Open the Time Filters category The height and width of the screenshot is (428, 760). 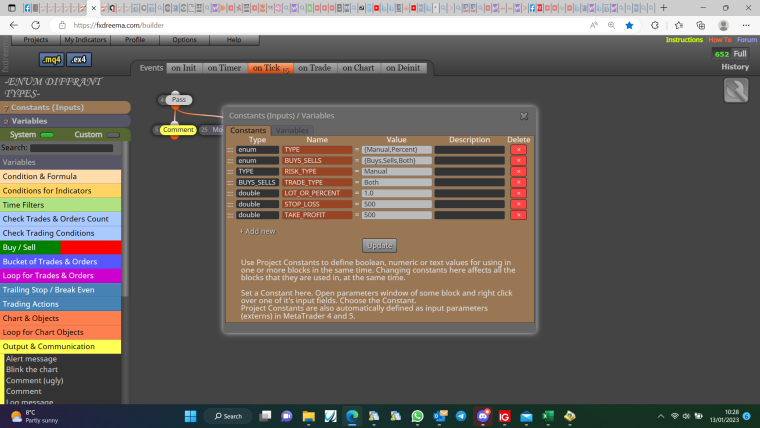pos(61,205)
